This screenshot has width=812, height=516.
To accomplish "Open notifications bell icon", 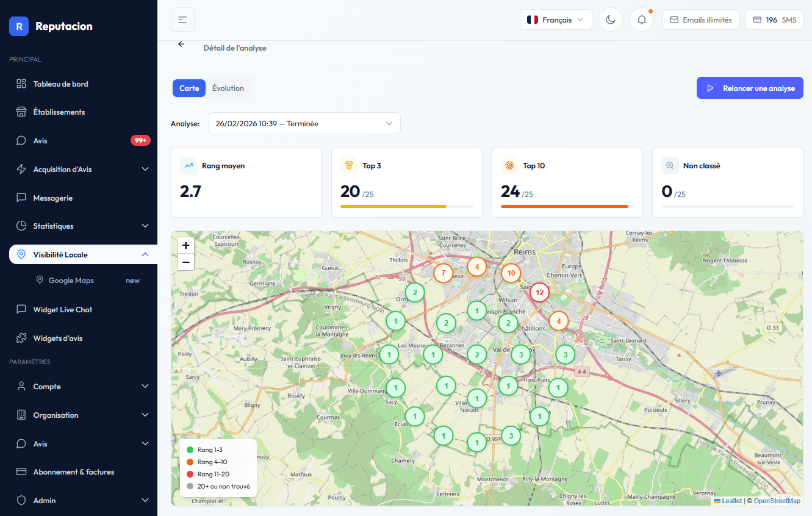I will 641,20.
